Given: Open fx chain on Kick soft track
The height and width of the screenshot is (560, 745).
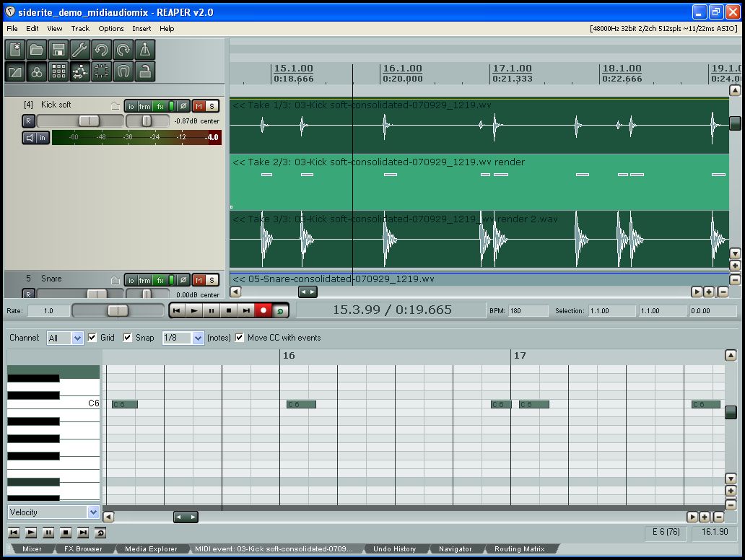Looking at the screenshot, I should pos(160,106).
